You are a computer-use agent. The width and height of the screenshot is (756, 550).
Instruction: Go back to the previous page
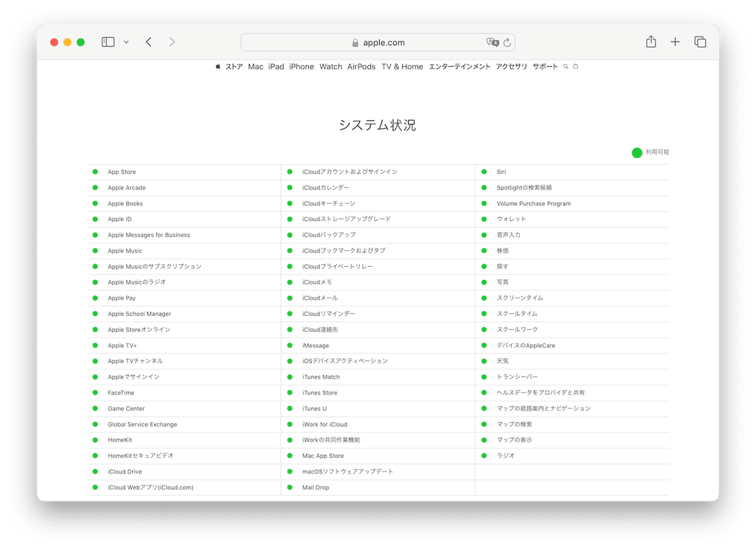[149, 42]
